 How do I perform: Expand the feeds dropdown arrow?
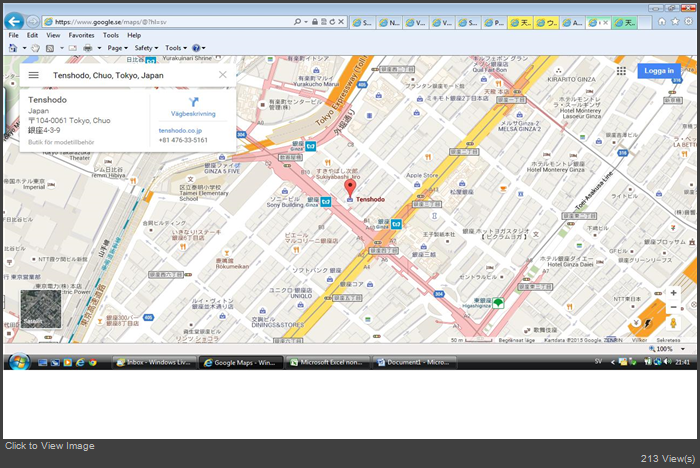click(62, 48)
